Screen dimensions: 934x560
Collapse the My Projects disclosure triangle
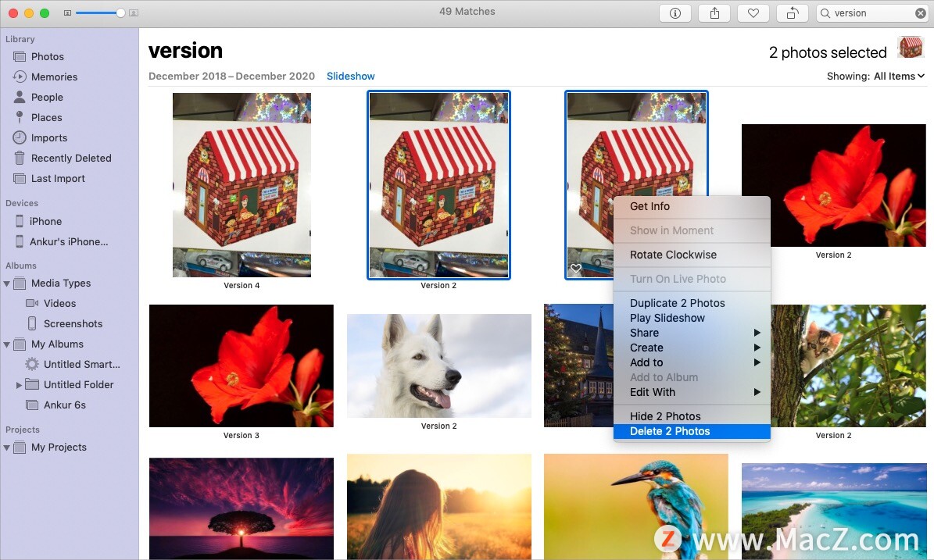click(6, 448)
